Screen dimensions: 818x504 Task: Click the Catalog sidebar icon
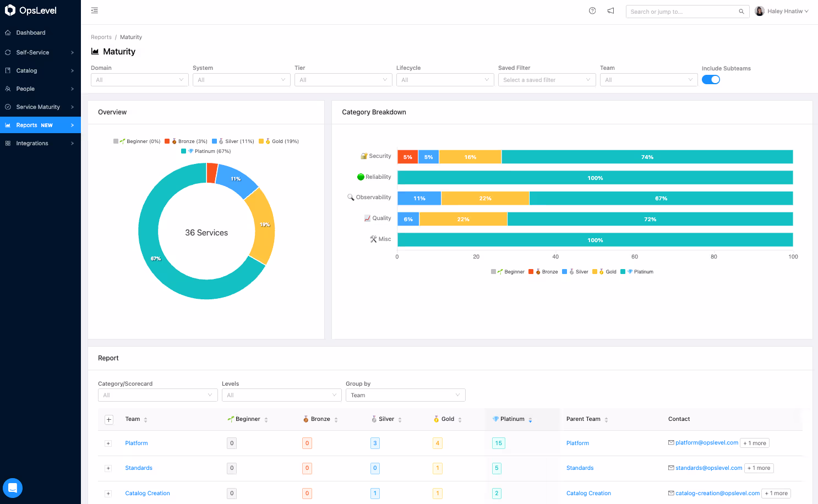pyautogui.click(x=8, y=70)
